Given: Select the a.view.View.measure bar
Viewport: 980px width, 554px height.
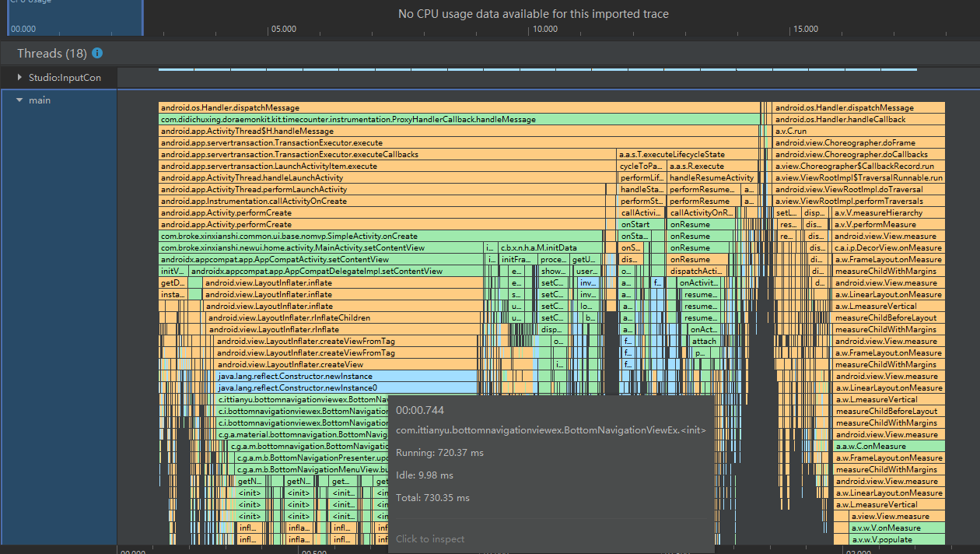Looking at the screenshot, I should pyautogui.click(x=898, y=517).
